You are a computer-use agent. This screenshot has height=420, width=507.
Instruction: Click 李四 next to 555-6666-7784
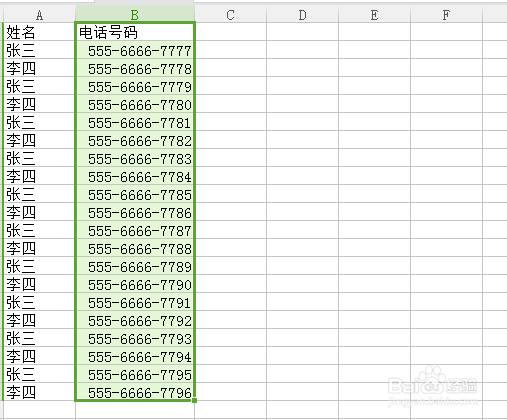pos(39,176)
